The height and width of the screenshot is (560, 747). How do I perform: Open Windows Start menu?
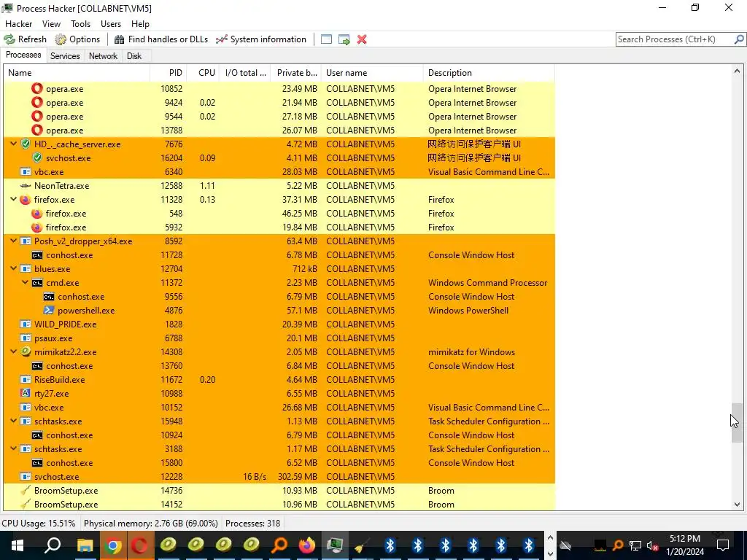[x=18, y=545]
